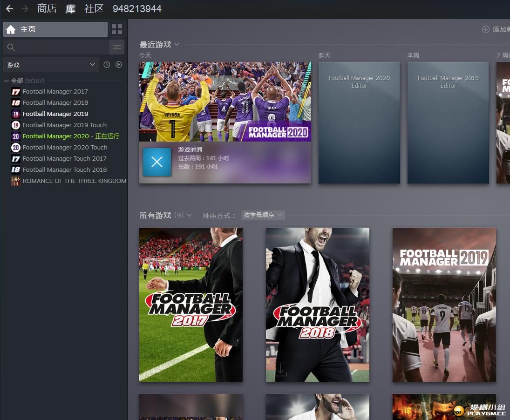The image size is (510, 420).
Task: Open the 社区 community tab
Action: 94,8
